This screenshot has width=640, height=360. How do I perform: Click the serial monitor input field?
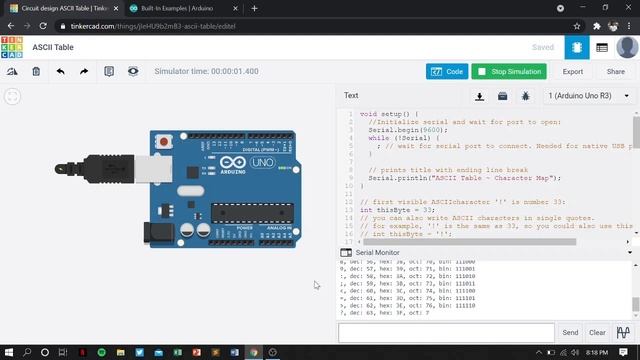click(x=446, y=333)
